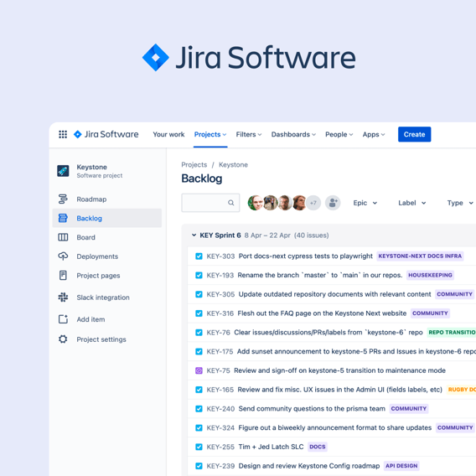
Task: Open the Apps dropdown menu
Action: pyautogui.click(x=374, y=134)
